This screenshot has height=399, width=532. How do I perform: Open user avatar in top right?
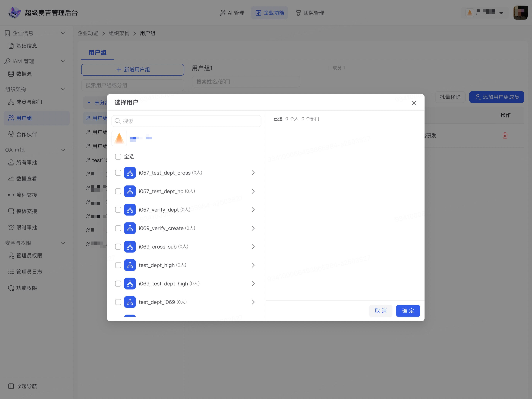click(520, 13)
